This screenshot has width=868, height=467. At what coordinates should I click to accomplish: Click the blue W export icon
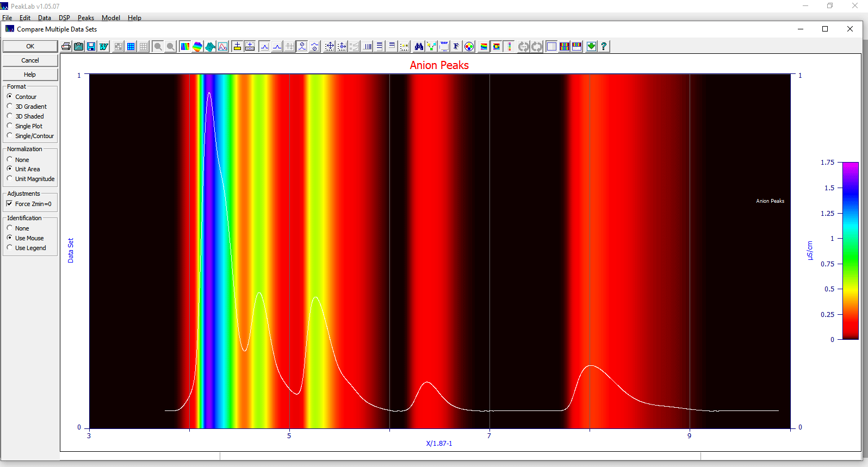pyautogui.click(x=104, y=46)
